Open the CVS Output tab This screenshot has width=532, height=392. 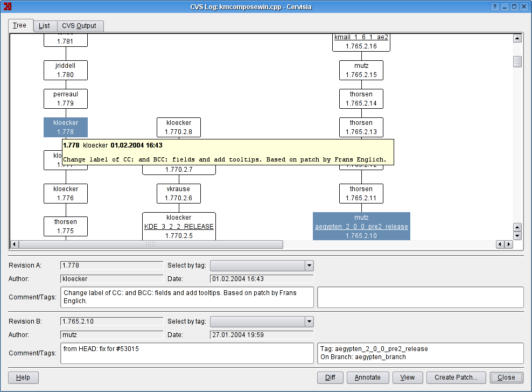80,26
